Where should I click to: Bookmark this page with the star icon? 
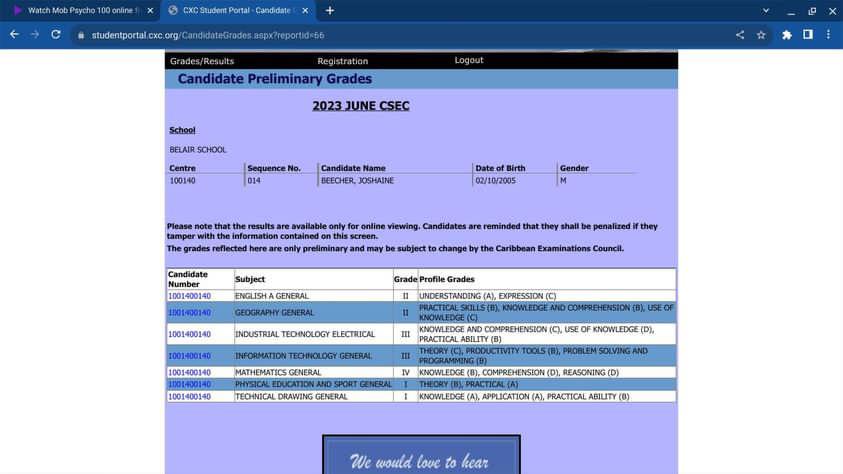(761, 35)
